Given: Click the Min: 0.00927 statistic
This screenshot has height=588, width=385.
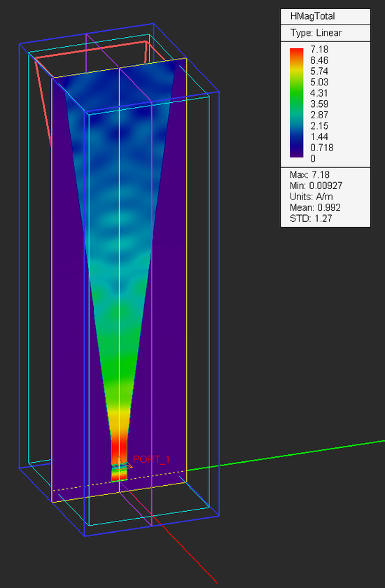Looking at the screenshot, I should click(x=316, y=185).
